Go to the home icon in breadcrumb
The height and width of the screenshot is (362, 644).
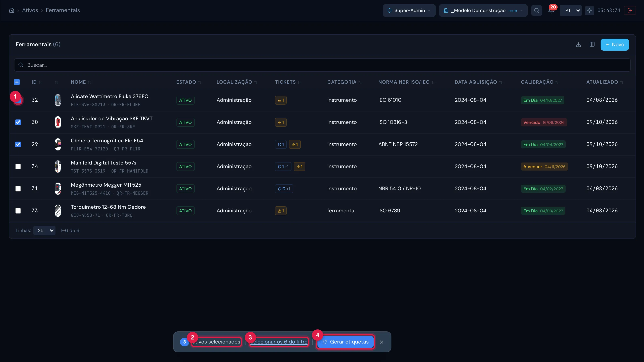[11, 10]
